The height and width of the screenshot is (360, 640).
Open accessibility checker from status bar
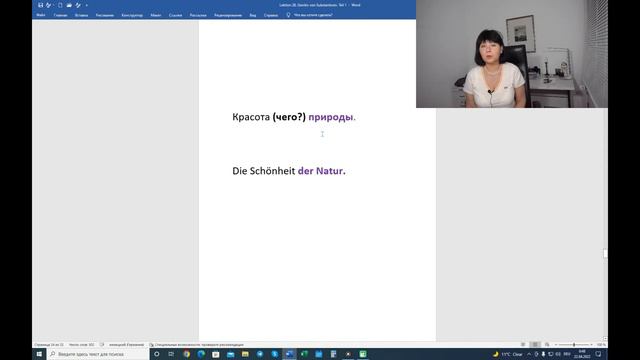coord(197,345)
